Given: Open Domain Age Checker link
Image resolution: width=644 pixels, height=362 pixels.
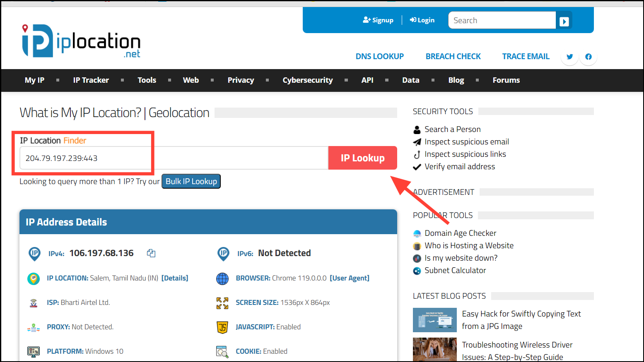Looking at the screenshot, I should (460, 233).
